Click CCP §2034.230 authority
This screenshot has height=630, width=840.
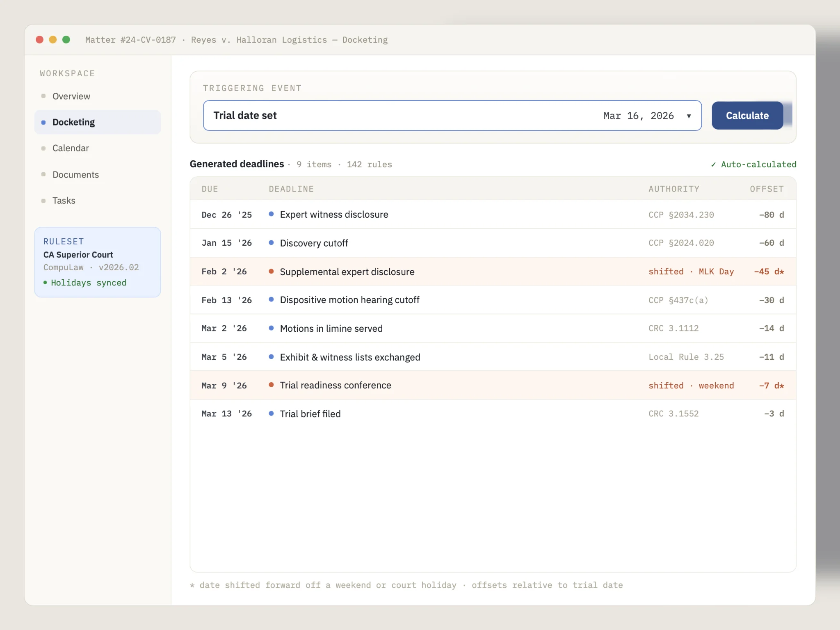click(681, 215)
